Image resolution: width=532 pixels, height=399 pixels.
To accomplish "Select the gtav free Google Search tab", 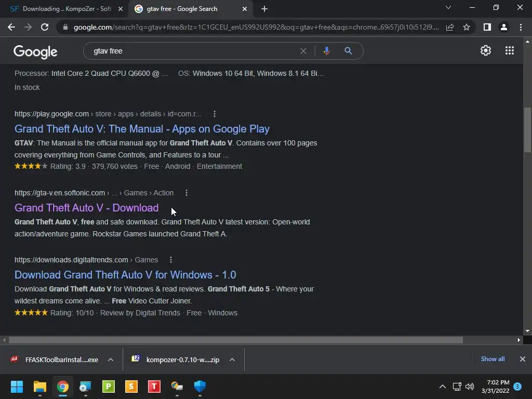I will coord(190,9).
